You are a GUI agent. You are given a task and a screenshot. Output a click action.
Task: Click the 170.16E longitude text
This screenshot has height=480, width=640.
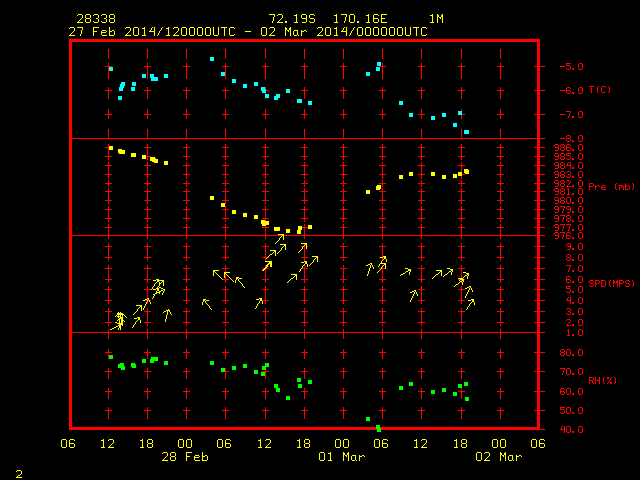point(360,19)
